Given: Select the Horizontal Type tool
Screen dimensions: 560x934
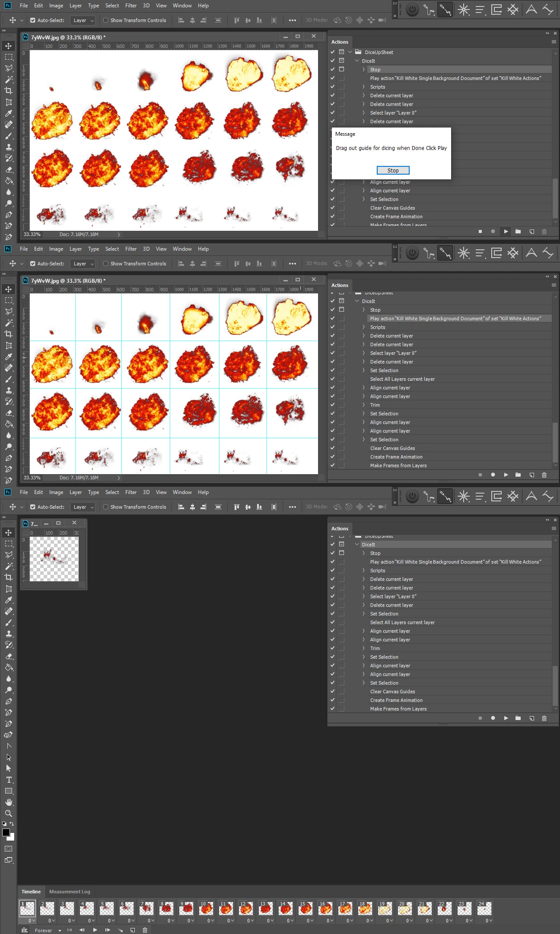Looking at the screenshot, I should pos(9,780).
